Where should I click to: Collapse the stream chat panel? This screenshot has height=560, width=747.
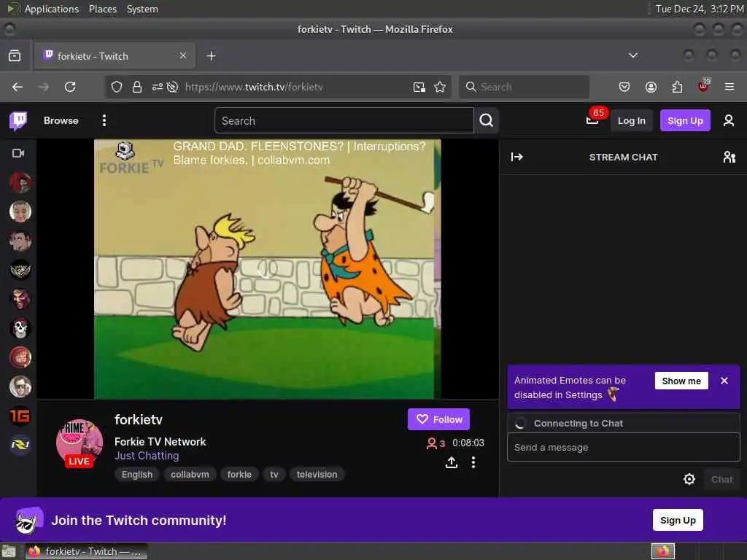tap(517, 157)
